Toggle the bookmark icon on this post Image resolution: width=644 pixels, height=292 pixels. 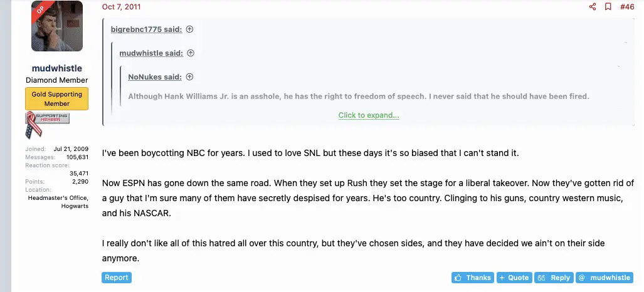(608, 7)
